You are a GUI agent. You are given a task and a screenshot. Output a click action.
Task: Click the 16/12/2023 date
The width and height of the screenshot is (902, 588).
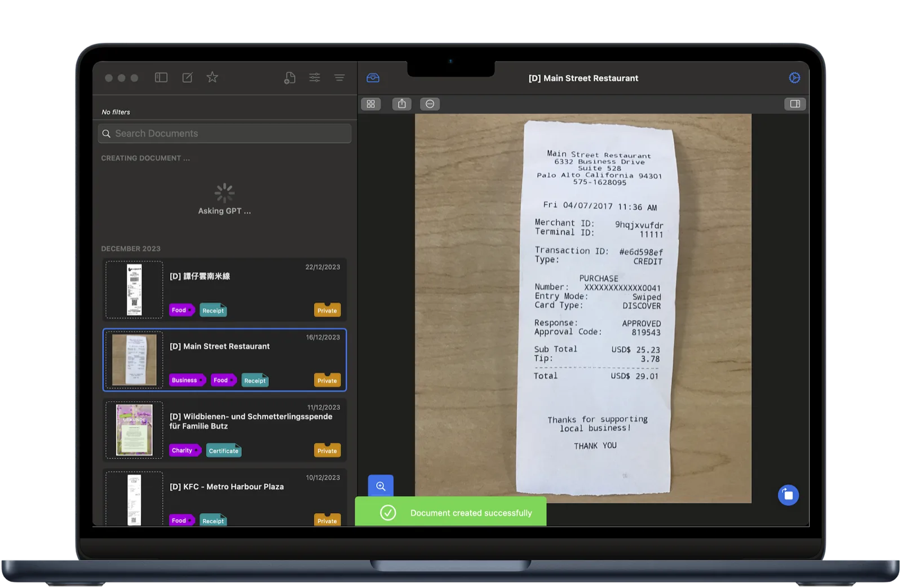323,337
